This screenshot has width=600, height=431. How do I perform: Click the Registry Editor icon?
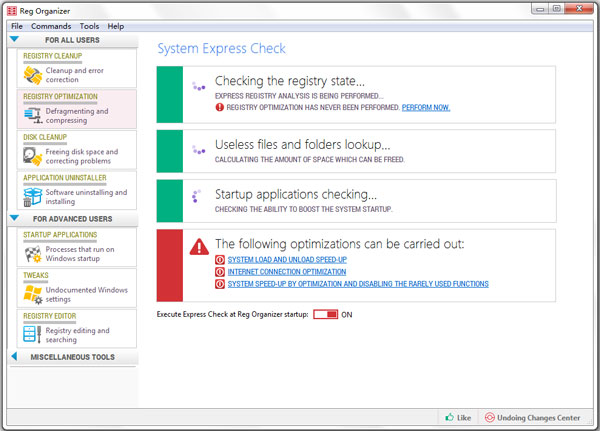(x=32, y=335)
